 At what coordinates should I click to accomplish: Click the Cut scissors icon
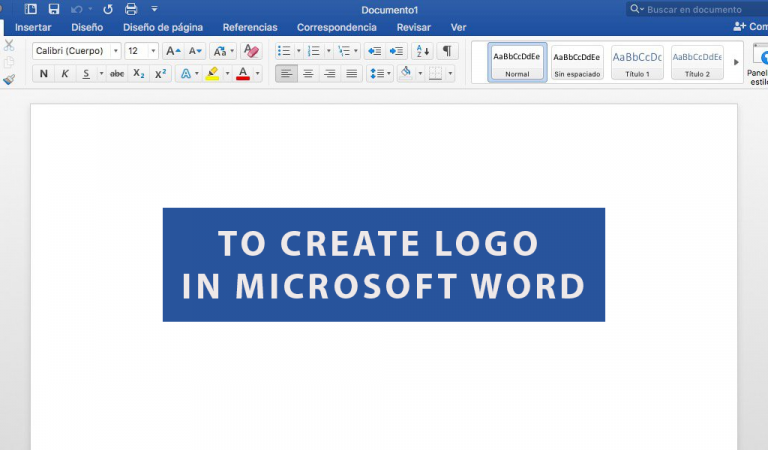tap(9, 46)
